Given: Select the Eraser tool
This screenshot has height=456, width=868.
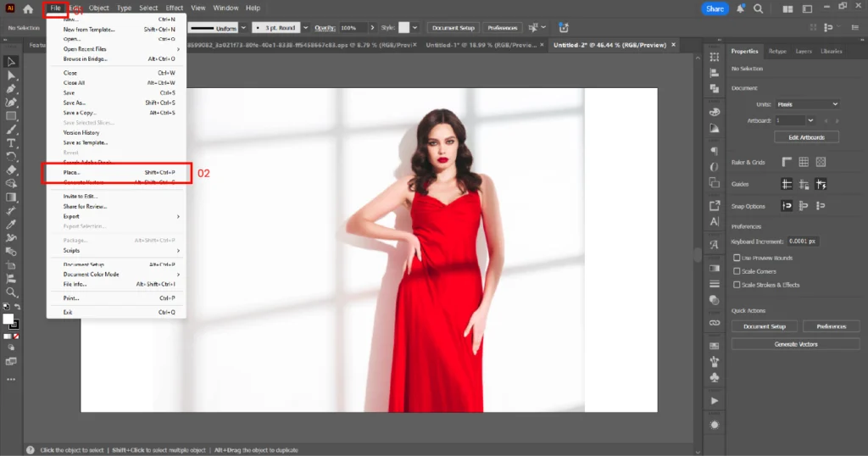Looking at the screenshot, I should pyautogui.click(x=11, y=170).
